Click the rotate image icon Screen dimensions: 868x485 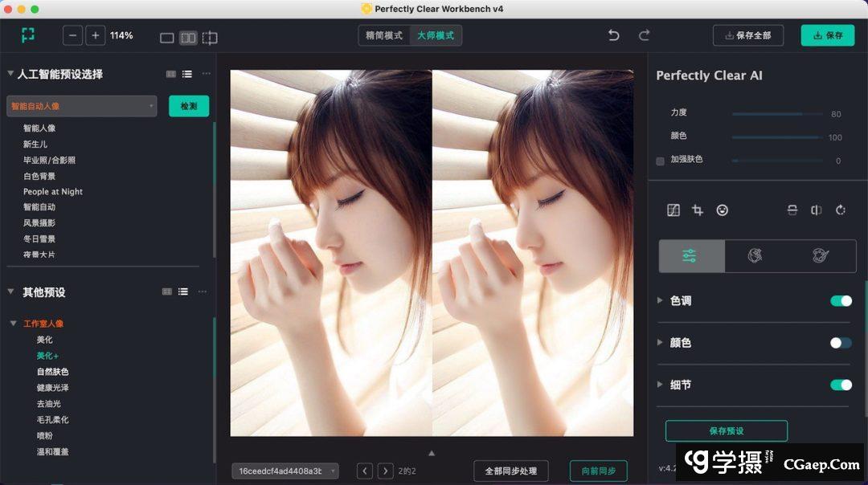click(841, 210)
